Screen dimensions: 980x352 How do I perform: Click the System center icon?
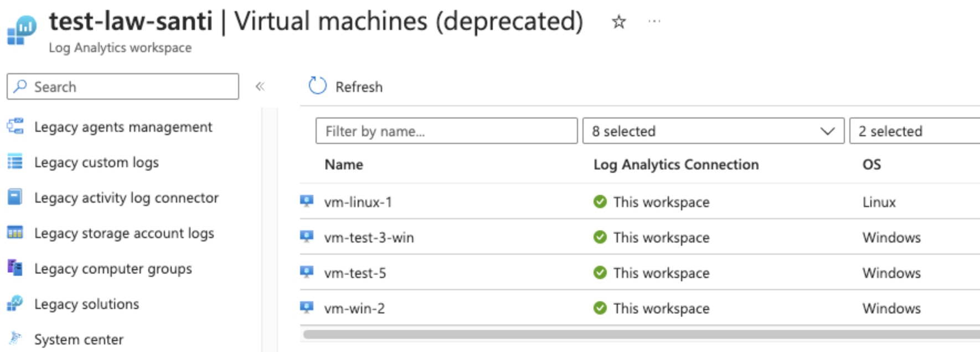pos(15,339)
